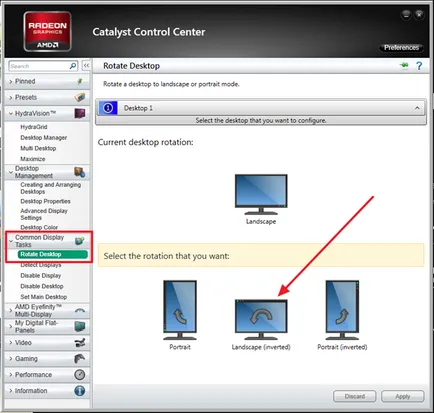This screenshot has height=413, width=434.
Task: Expand the Gaming section
Action: pyautogui.click(x=47, y=359)
